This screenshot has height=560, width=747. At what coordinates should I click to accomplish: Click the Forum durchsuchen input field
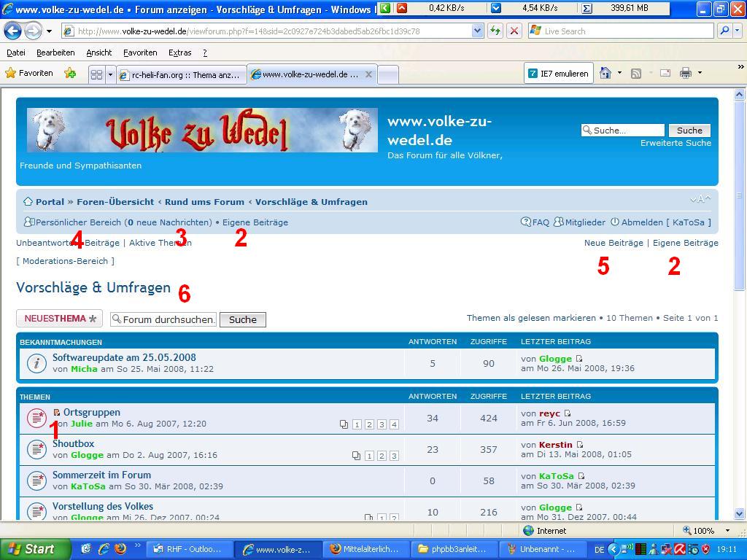(x=163, y=319)
